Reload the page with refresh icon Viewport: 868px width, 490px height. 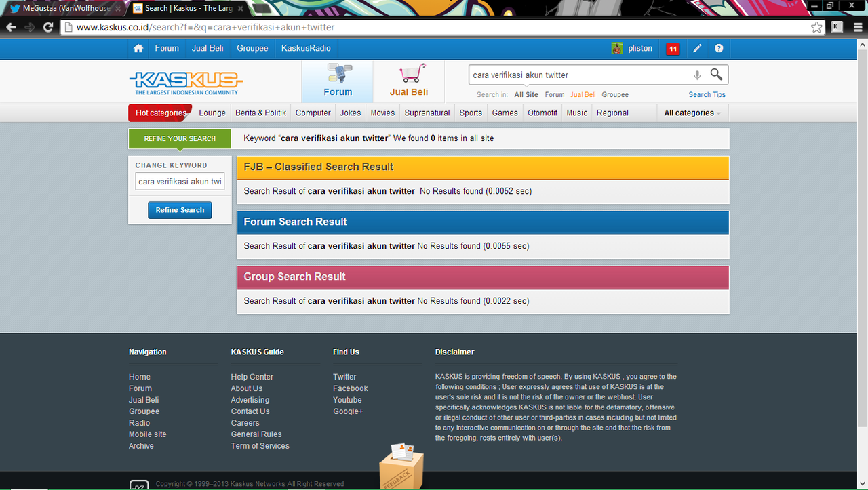click(x=48, y=27)
